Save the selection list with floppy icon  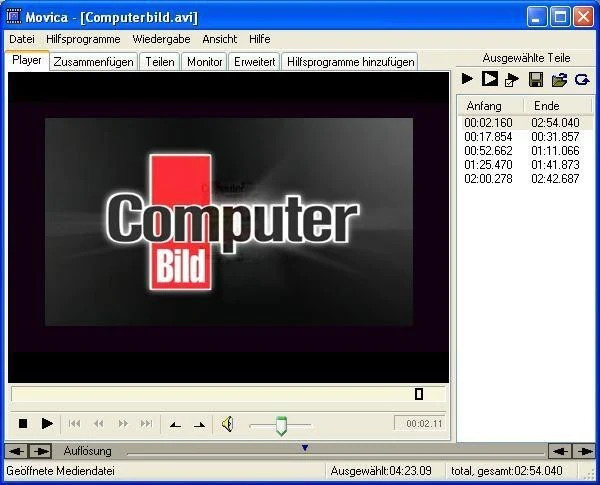coord(536,80)
